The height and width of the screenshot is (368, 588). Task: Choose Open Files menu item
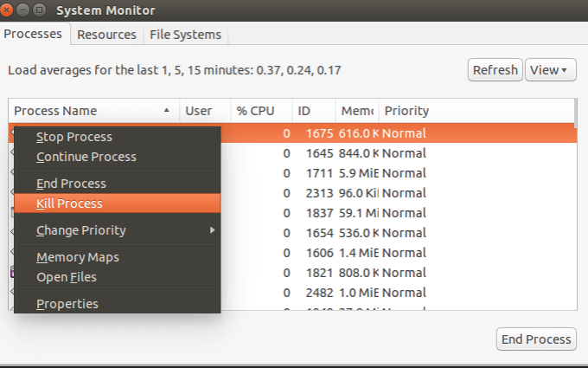click(x=67, y=277)
